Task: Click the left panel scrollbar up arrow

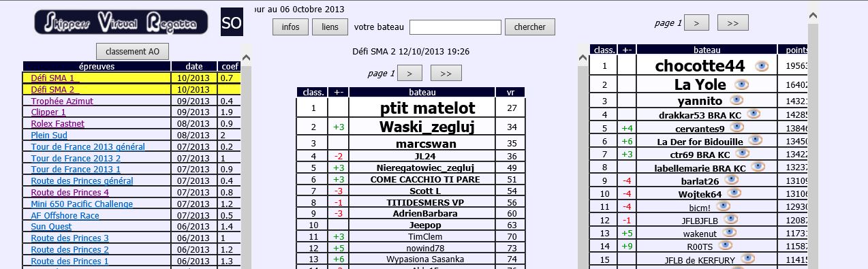Action: point(246,57)
